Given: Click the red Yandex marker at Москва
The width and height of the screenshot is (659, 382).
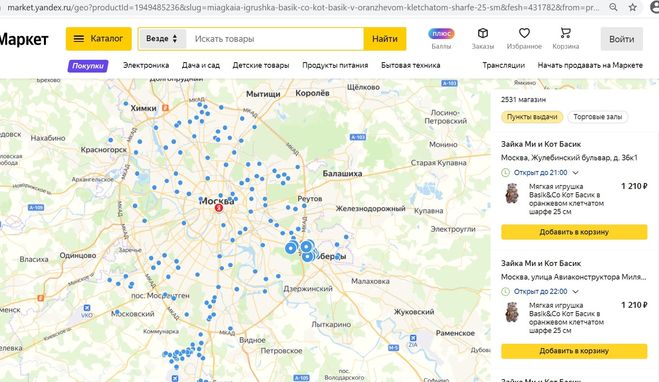Looking at the screenshot, I should pos(219,208).
